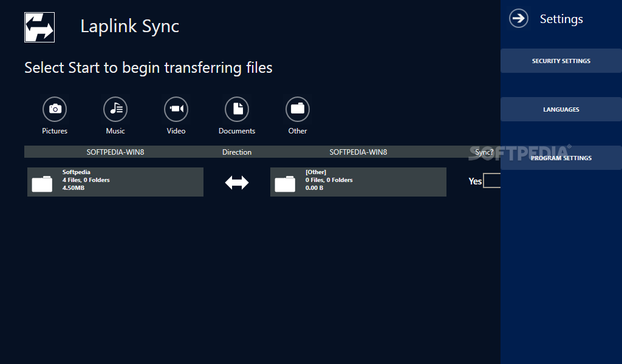
Task: Click the Settings panel heading
Action: [561, 19]
